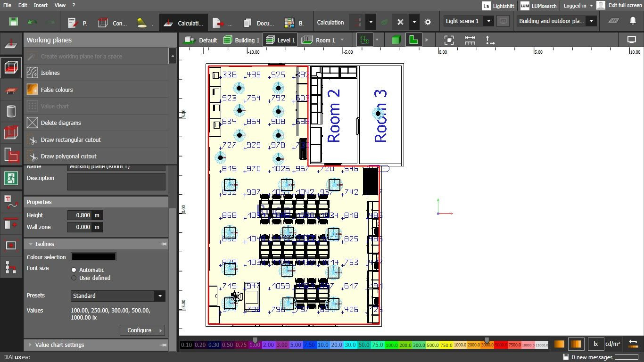Click the green save project icon

(x=13, y=22)
